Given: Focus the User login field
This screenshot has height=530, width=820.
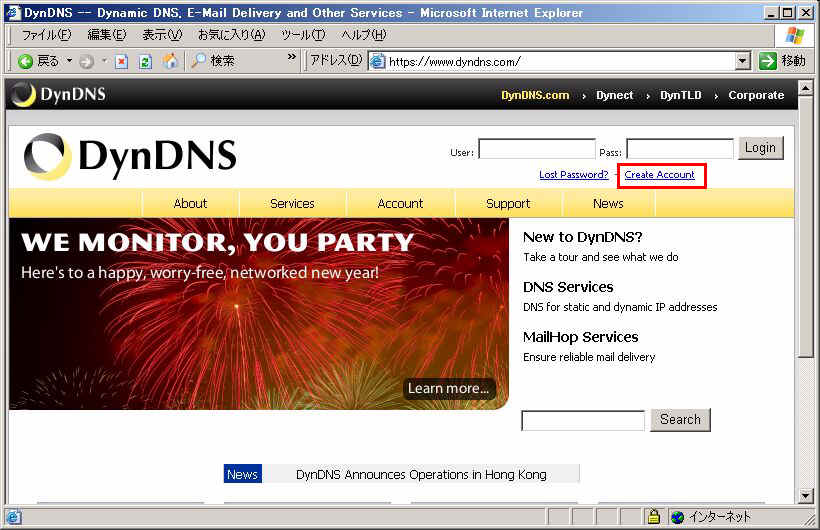Looking at the screenshot, I should tap(537, 149).
